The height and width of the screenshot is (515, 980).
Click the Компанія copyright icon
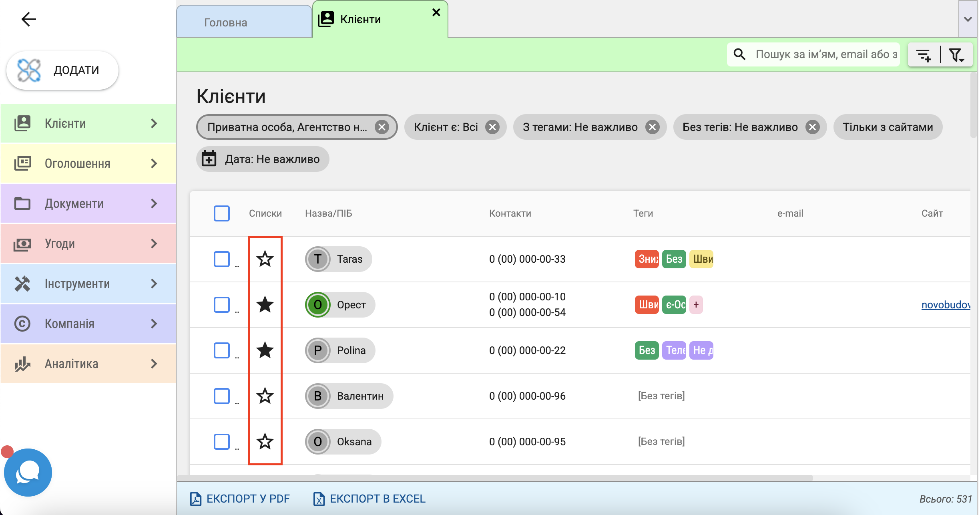[22, 324]
